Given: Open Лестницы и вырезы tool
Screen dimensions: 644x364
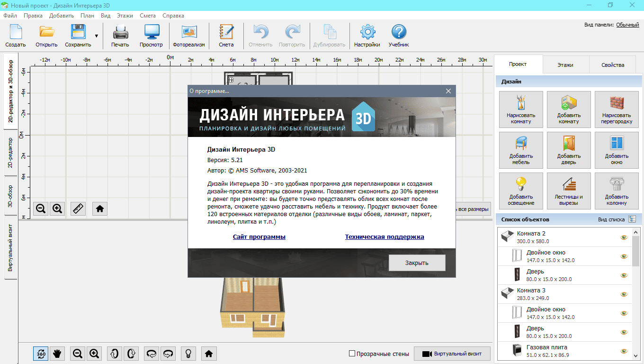Looking at the screenshot, I should click(x=569, y=191).
